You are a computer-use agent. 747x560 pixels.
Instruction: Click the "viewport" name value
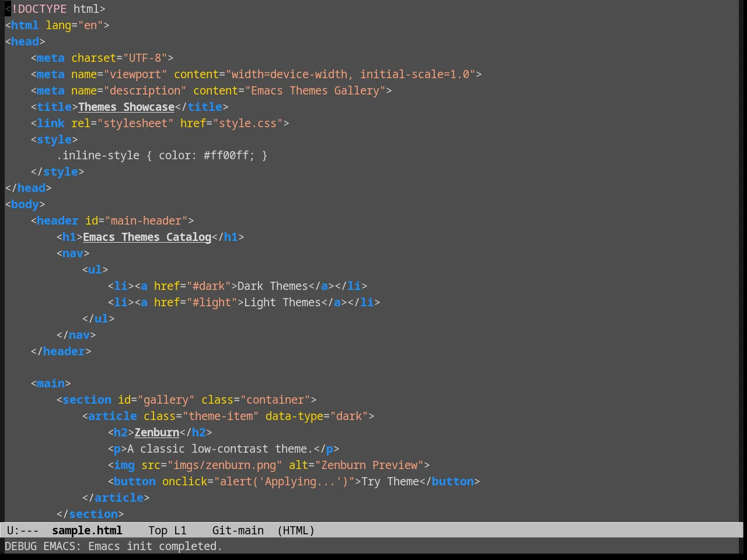click(x=135, y=74)
